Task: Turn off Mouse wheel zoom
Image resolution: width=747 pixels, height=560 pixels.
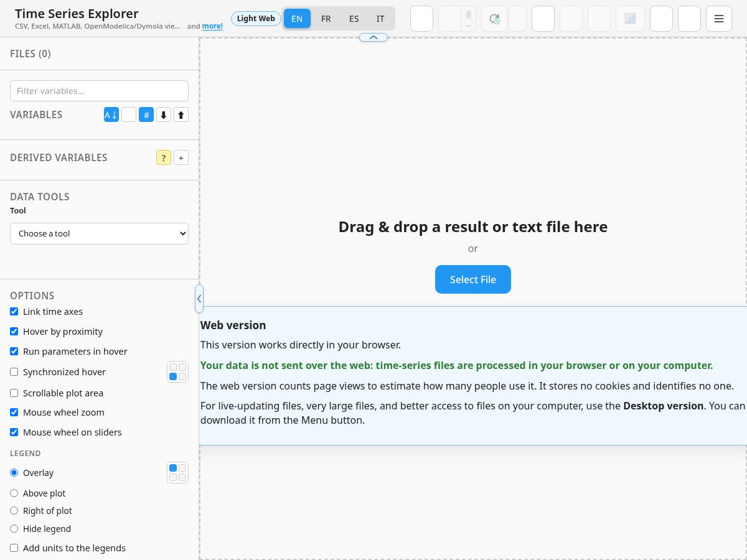Action: (14, 413)
